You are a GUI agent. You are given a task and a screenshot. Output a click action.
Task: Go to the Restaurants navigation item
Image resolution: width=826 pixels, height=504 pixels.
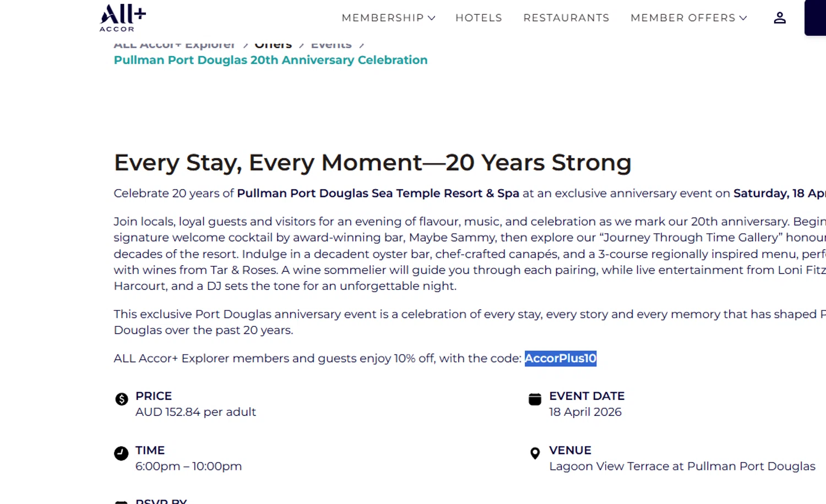tap(566, 18)
